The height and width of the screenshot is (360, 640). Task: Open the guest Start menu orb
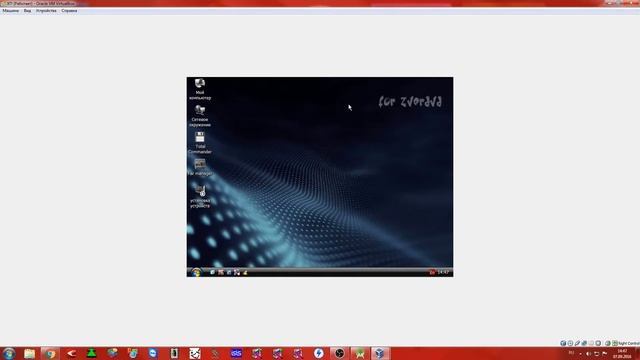click(196, 272)
